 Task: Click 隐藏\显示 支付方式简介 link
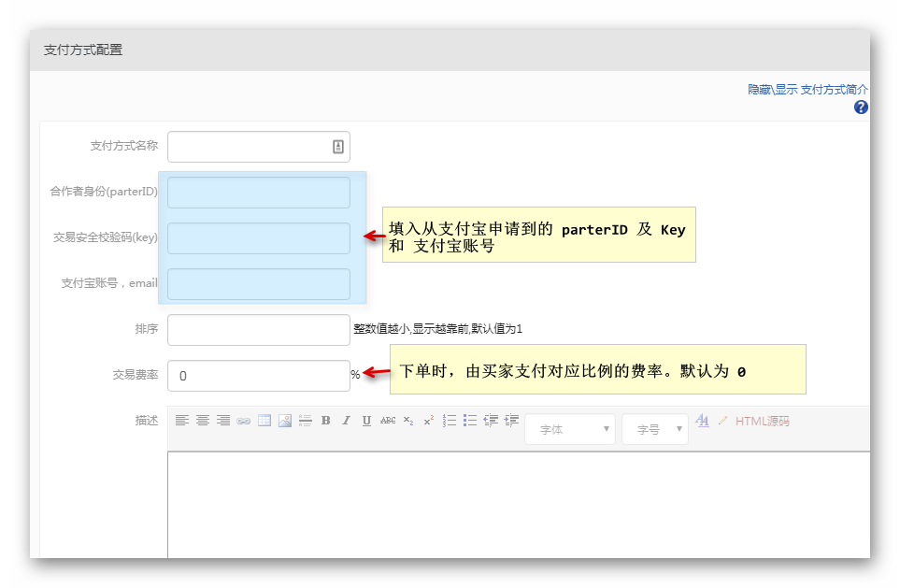click(807, 89)
